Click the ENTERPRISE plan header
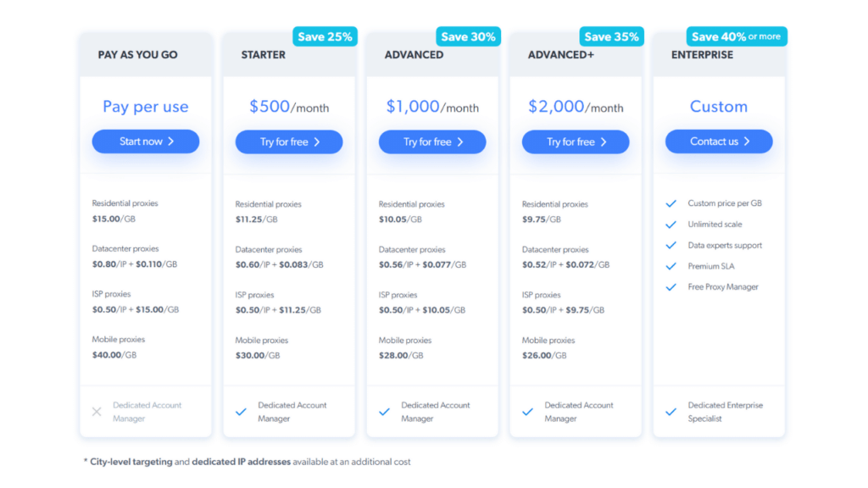This screenshot has height=488, width=868. (702, 55)
